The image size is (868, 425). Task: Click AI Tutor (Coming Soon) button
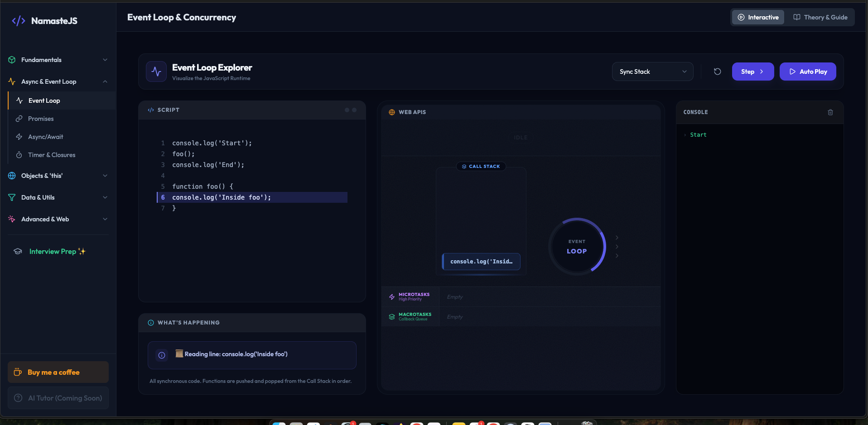tap(58, 398)
